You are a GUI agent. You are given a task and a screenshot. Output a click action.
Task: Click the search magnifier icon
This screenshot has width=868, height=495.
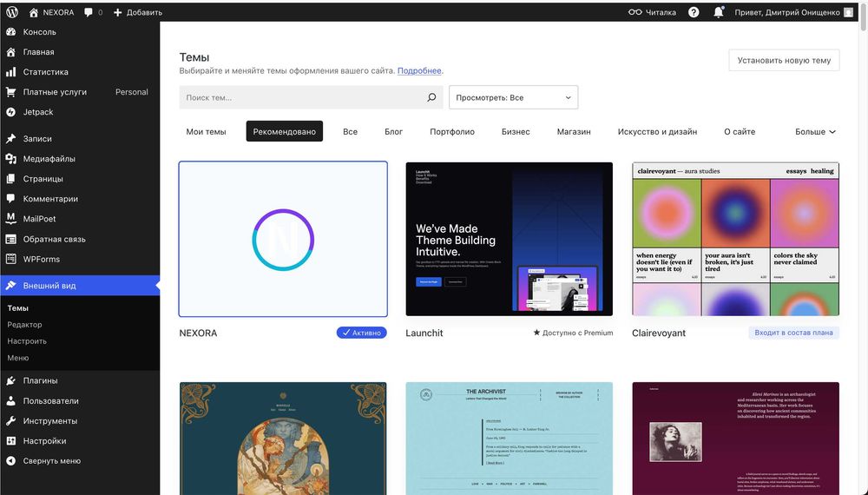431,97
